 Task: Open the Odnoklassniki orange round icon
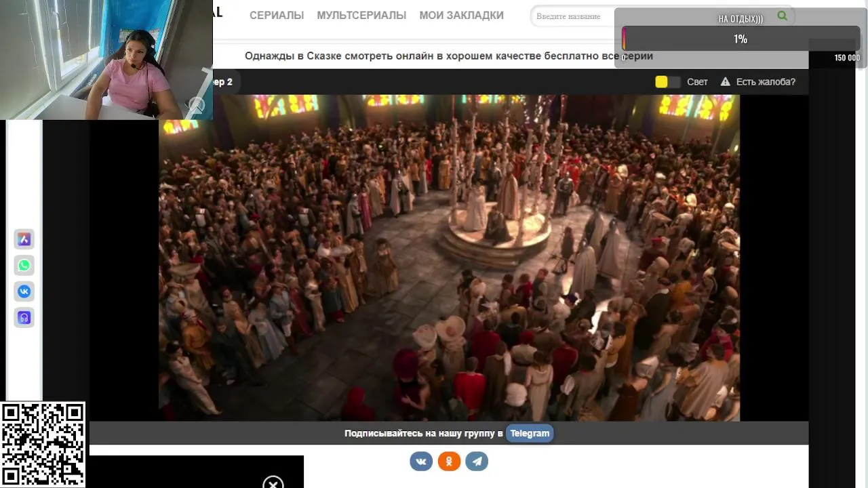pos(449,462)
